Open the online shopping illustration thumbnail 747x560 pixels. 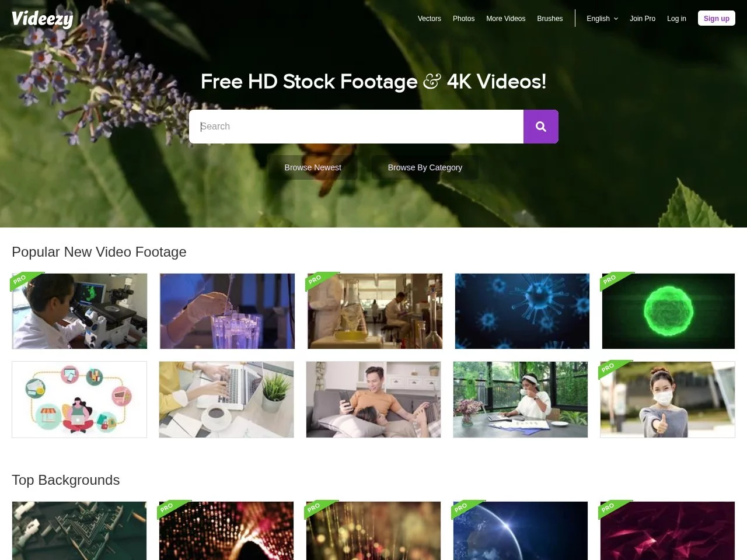click(79, 400)
